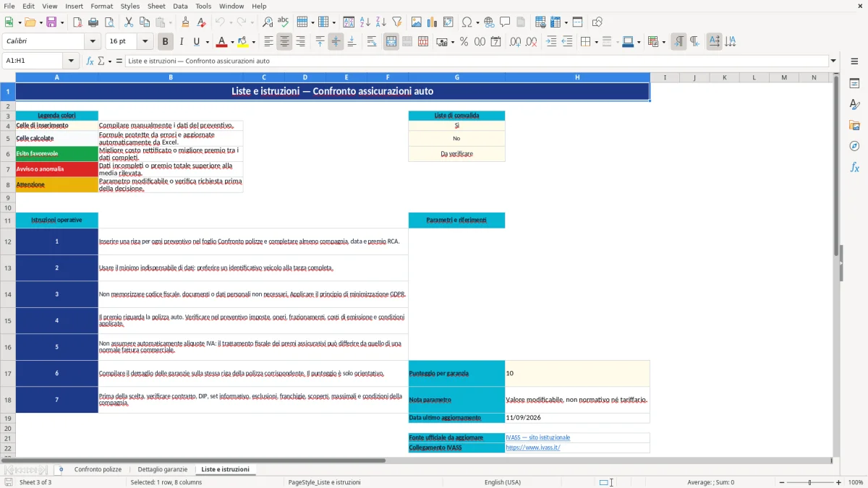Open the font size dropdown

point(145,42)
